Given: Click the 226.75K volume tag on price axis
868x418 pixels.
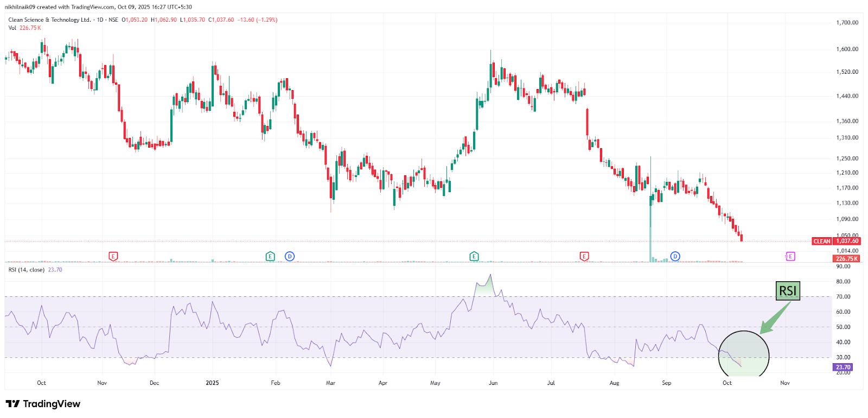Looking at the screenshot, I should (x=847, y=259).
